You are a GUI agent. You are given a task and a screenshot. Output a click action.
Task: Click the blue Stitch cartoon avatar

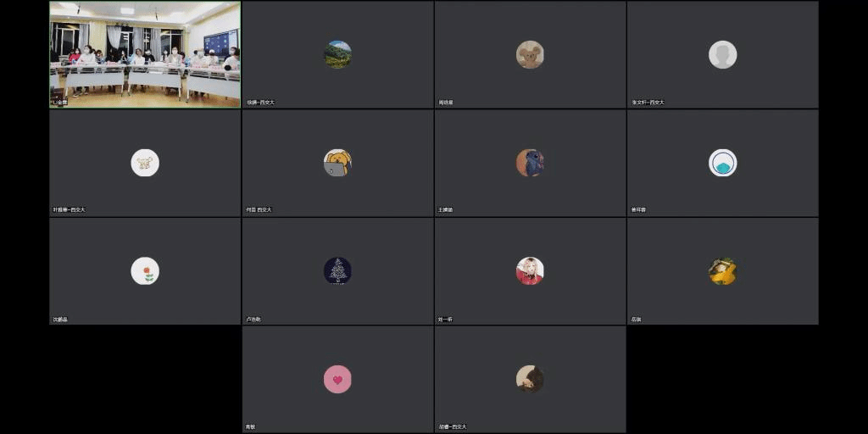point(530,163)
